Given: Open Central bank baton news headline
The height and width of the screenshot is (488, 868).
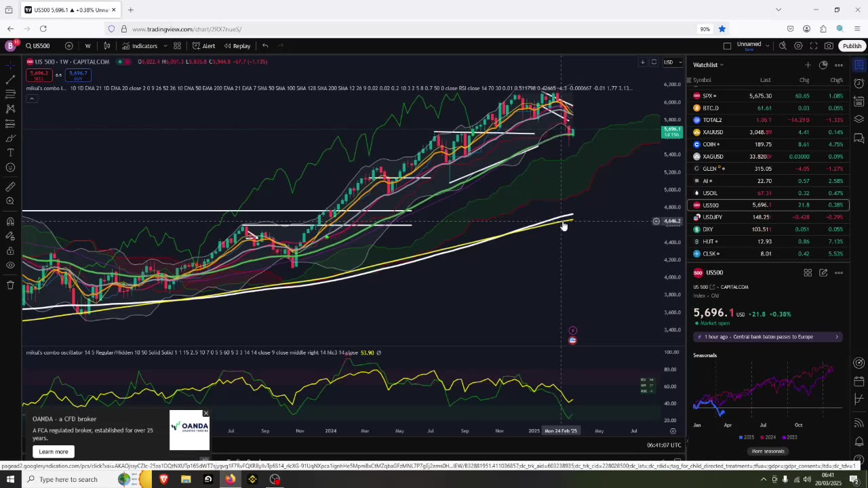Looking at the screenshot, I should coord(768,337).
